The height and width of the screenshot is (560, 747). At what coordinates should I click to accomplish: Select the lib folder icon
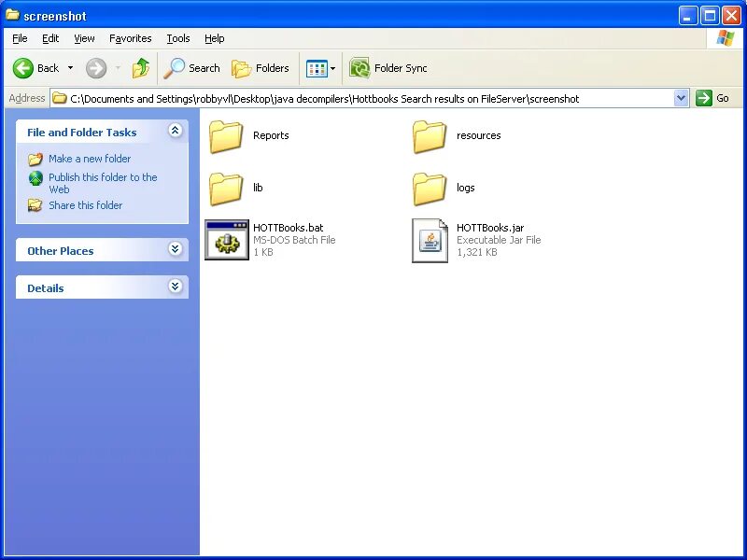click(226, 189)
